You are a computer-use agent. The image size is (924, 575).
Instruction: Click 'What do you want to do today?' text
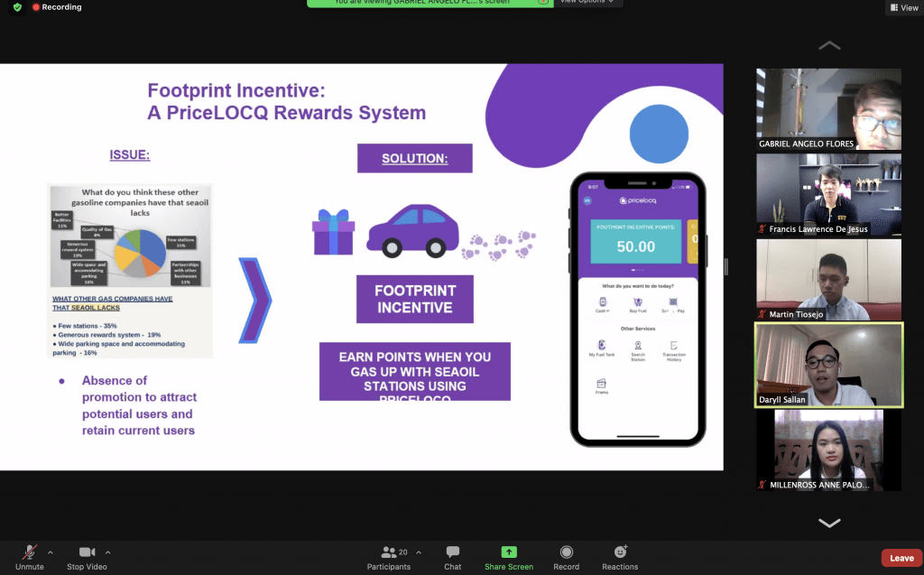tap(638, 286)
